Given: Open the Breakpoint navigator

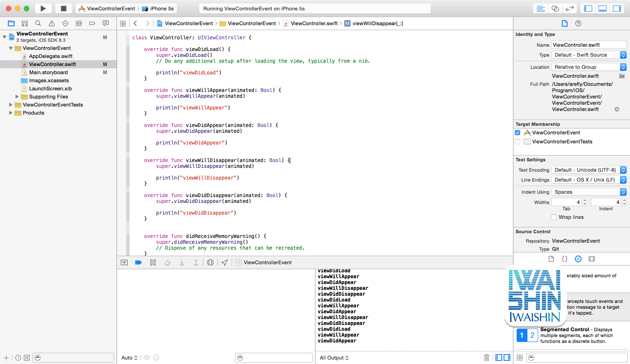Looking at the screenshot, I should point(92,23).
